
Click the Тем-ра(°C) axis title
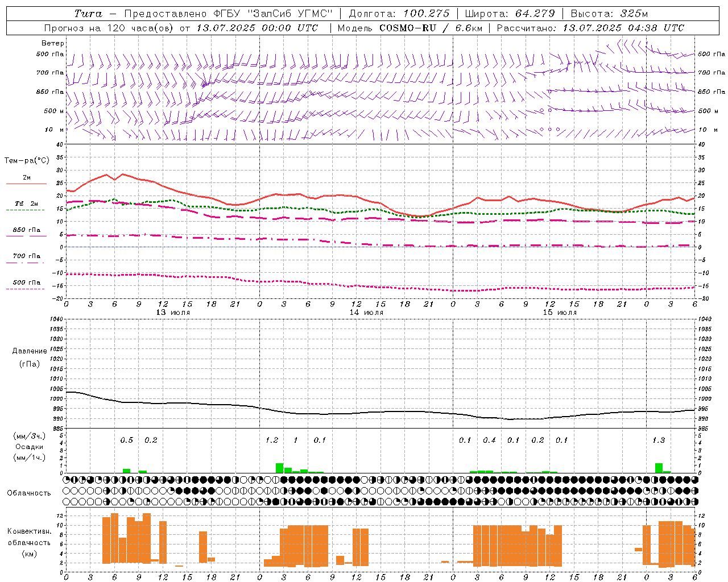pyautogui.click(x=27, y=161)
